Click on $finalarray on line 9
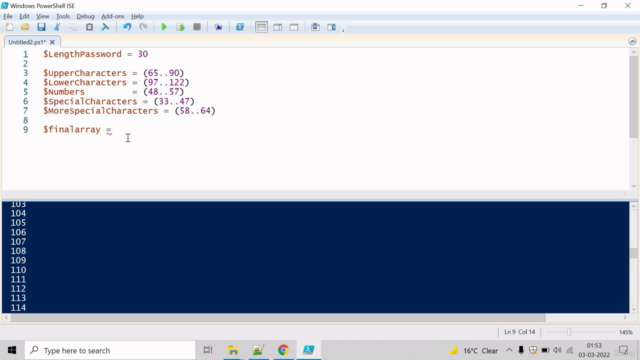 tap(72, 129)
